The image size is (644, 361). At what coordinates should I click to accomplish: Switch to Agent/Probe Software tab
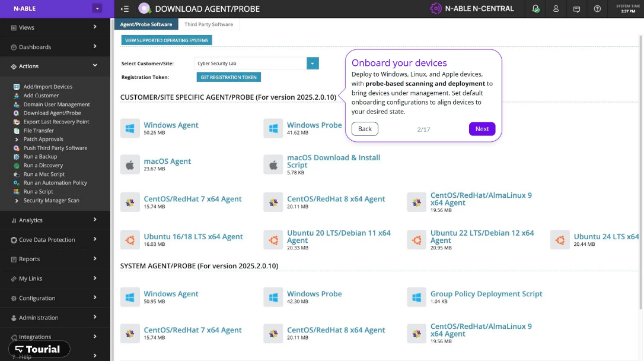[x=146, y=24]
